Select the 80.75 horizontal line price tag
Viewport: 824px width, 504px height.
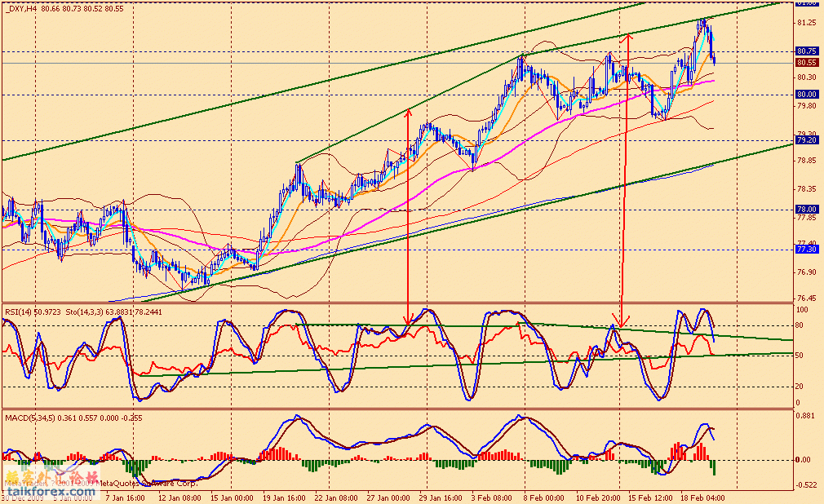[x=807, y=51]
